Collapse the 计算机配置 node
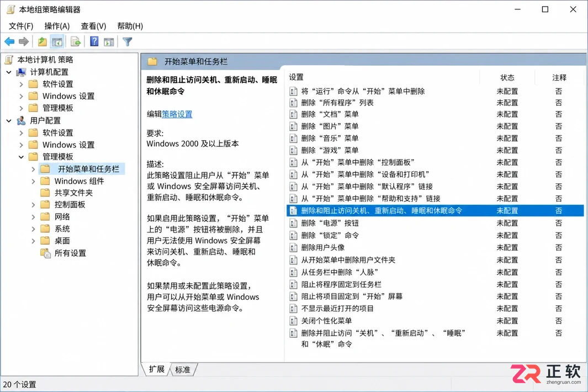The height and width of the screenshot is (392, 588). [x=9, y=72]
